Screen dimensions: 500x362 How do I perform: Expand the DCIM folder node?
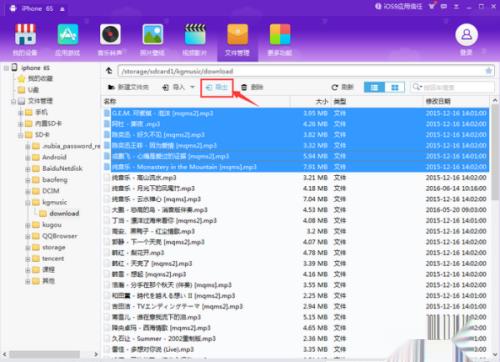point(28,192)
